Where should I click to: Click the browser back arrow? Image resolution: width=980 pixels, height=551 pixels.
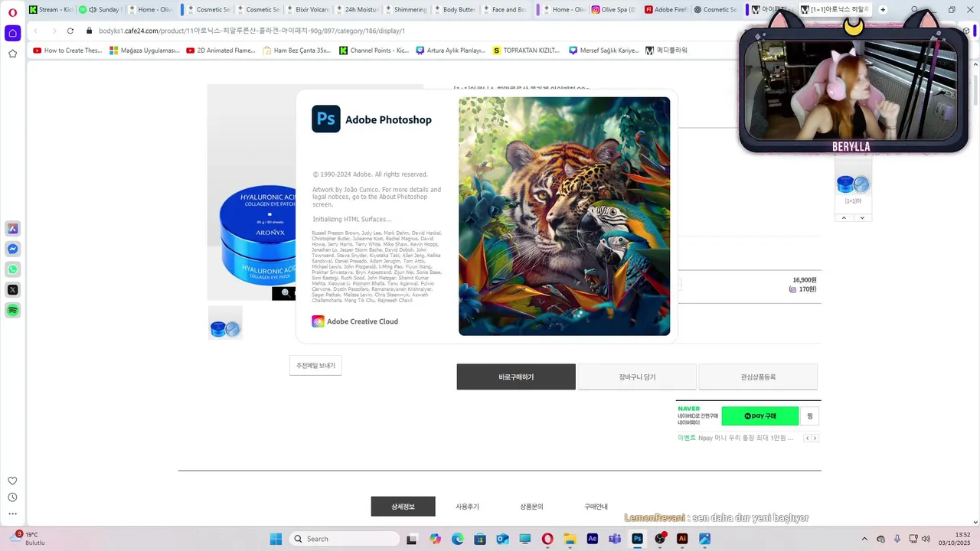36,31
